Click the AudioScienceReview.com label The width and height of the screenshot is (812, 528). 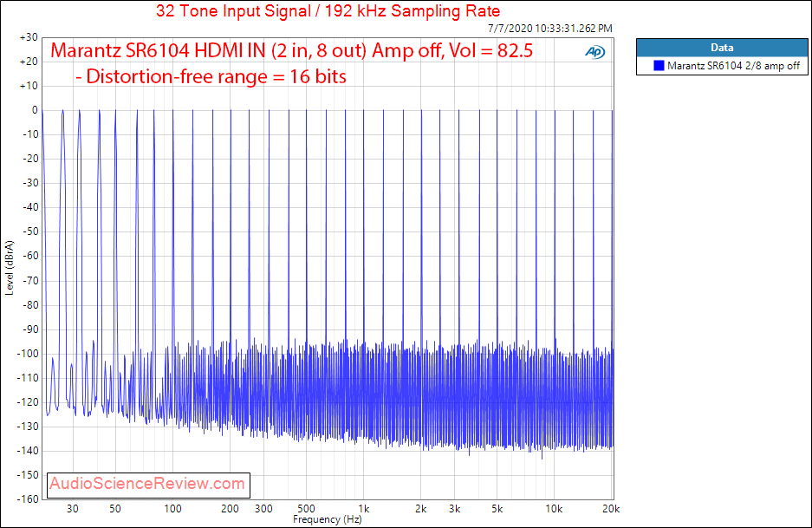(147, 484)
